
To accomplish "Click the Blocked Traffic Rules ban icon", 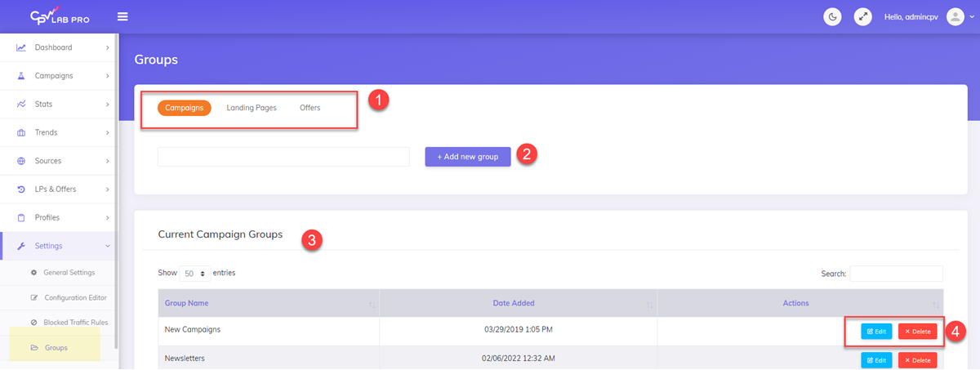I will click(x=34, y=323).
